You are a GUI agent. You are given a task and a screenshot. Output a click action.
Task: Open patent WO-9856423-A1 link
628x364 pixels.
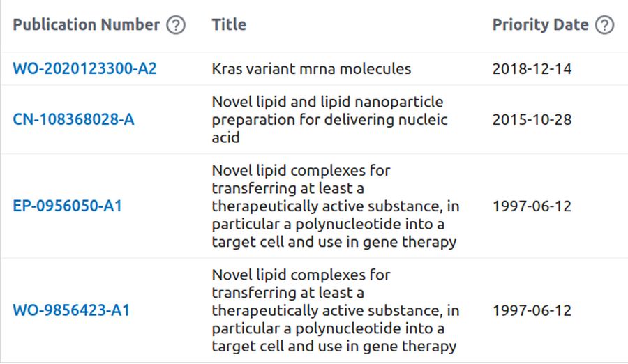coord(71,310)
